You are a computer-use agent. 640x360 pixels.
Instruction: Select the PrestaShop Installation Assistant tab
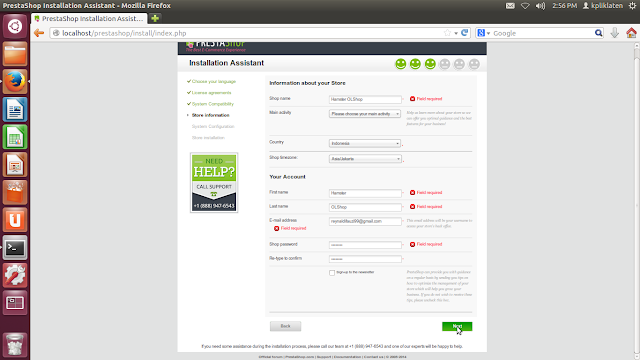[x=89, y=18]
